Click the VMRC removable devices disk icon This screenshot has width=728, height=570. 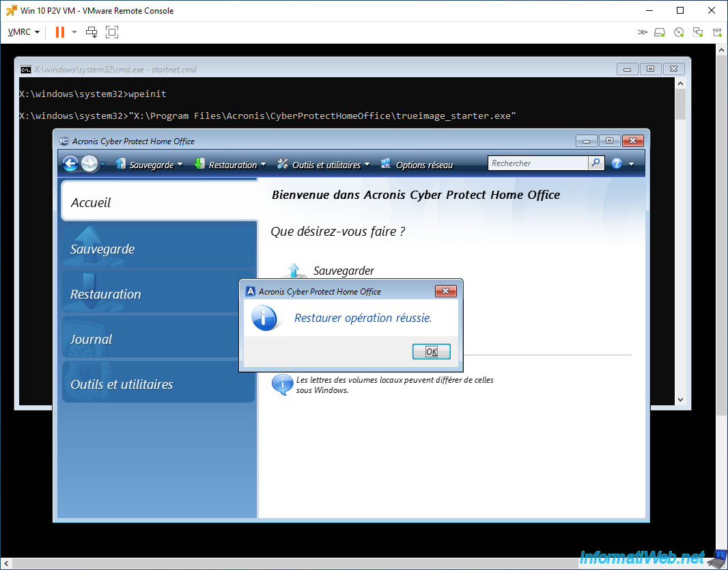click(660, 32)
